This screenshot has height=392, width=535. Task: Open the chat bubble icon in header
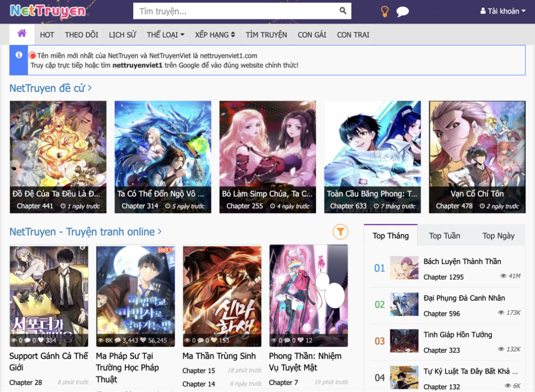402,12
